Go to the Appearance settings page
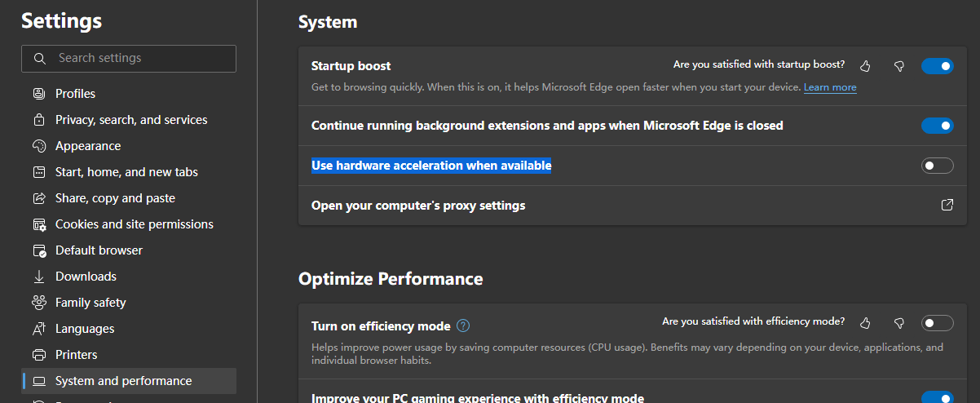This screenshot has height=403, width=980. (x=88, y=146)
